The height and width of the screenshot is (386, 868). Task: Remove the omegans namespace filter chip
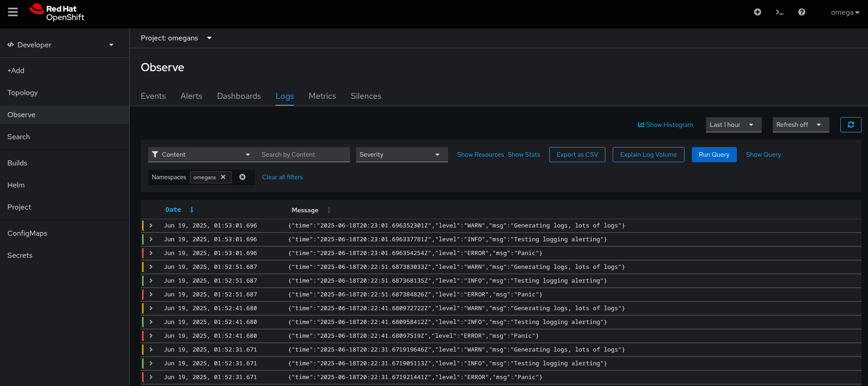[x=223, y=177]
